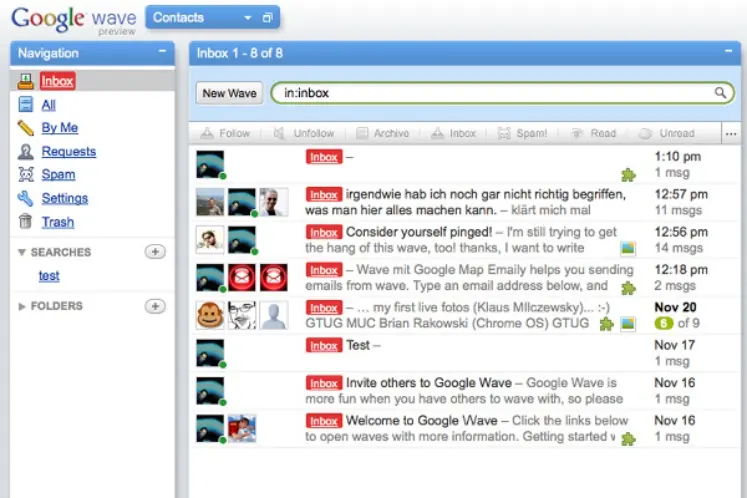Click the image attachment icon on pinged wave
Screen dimensions: 747x498
(x=628, y=248)
